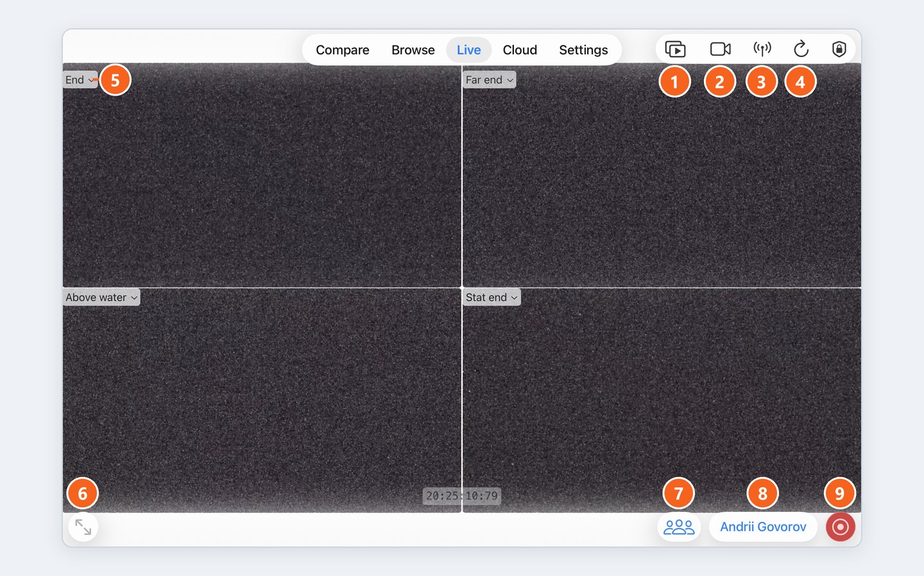Viewport: 924px width, 576px height.
Task: Select the Live tab
Action: [468, 50]
